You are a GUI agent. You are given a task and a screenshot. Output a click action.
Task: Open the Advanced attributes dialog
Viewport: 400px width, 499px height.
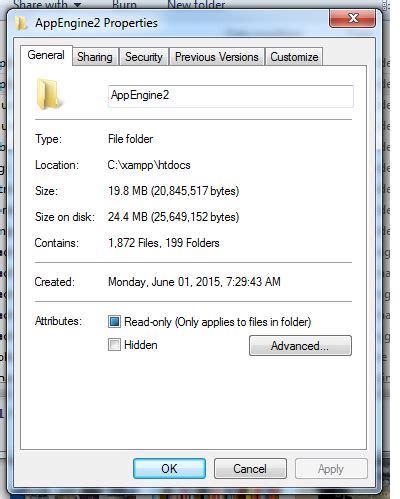point(300,346)
